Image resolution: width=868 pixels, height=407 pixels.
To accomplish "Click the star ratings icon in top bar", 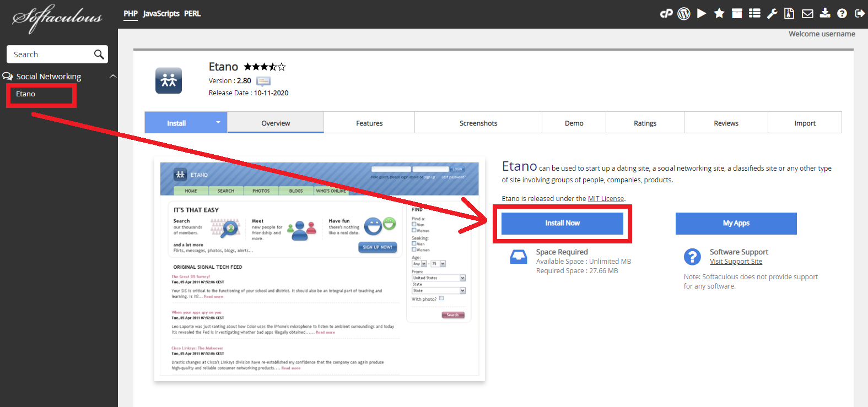I will (x=719, y=14).
